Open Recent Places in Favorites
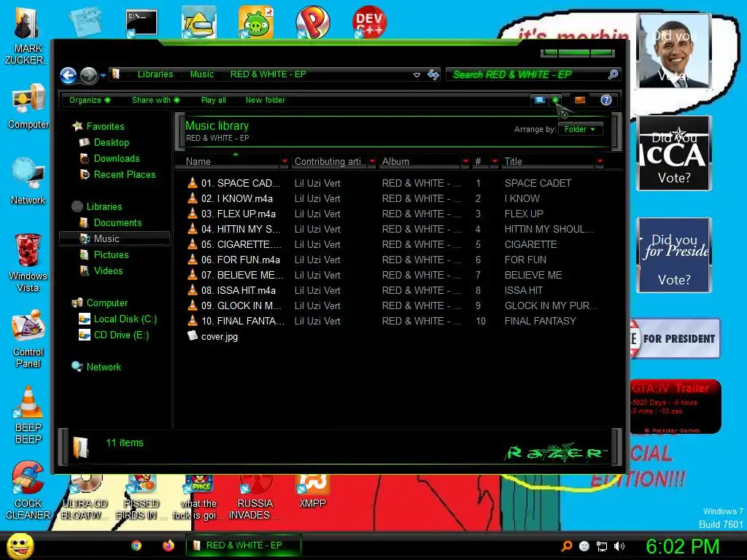 124,174
